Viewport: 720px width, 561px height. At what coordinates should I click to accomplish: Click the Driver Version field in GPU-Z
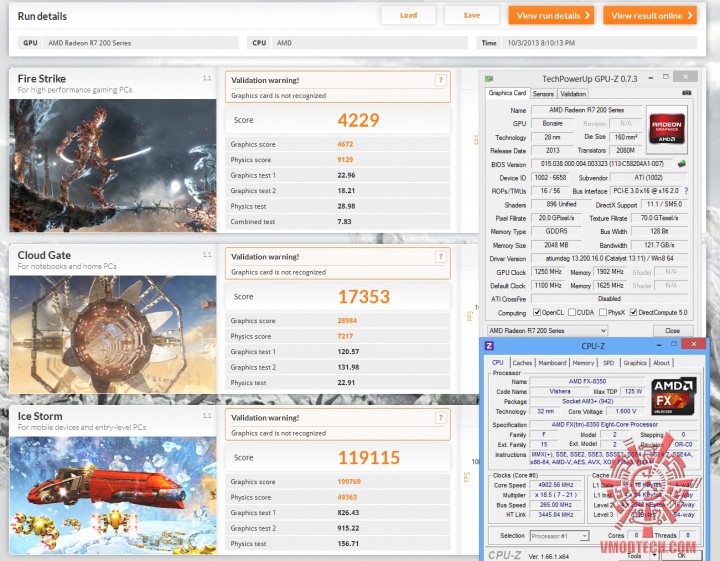pos(609,258)
